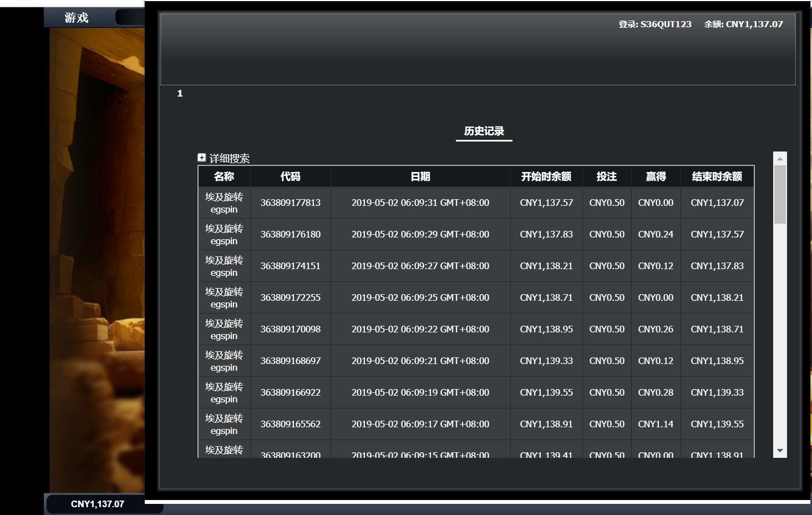Screen dimensions: 812x515
Task: Select code 363809176180
Action: pos(291,234)
